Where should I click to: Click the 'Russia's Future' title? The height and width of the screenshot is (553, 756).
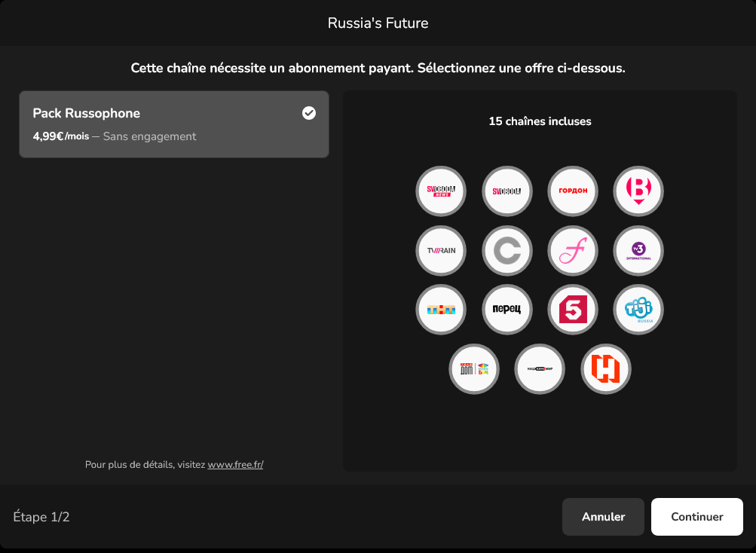[378, 23]
